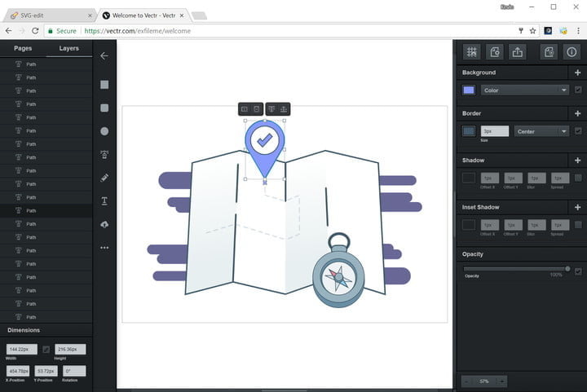Click the cloud upload image icon
Viewport: 587px width, 392px height.
(x=104, y=224)
